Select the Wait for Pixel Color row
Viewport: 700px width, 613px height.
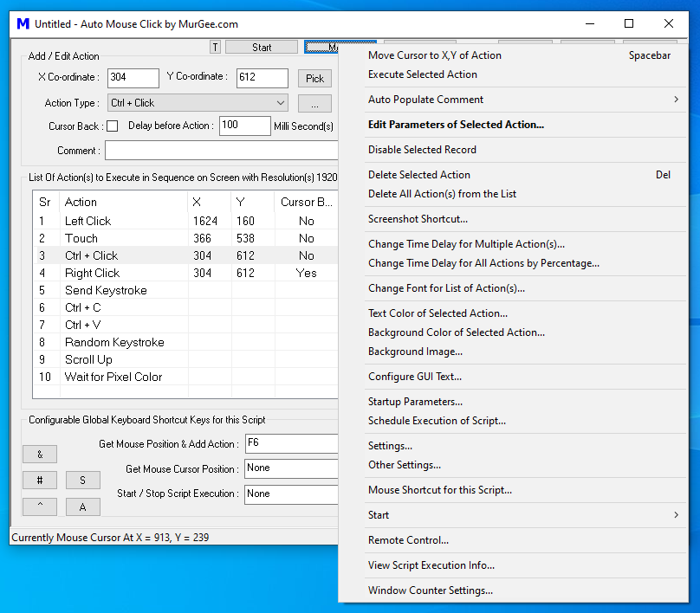185,377
